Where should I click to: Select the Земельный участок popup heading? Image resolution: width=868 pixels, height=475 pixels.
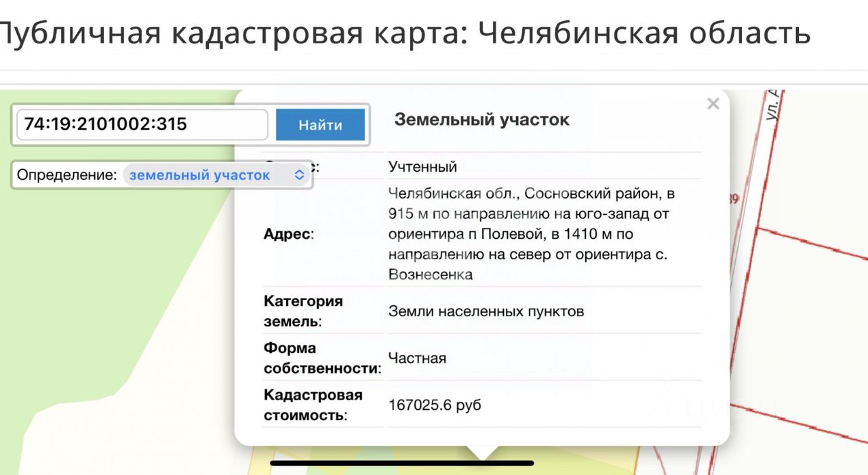(x=482, y=120)
